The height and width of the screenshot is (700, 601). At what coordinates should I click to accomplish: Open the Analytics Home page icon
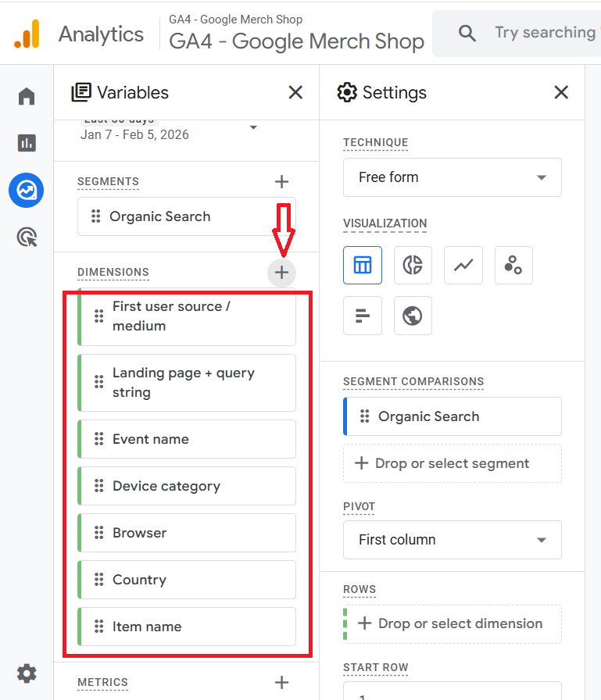tap(27, 96)
